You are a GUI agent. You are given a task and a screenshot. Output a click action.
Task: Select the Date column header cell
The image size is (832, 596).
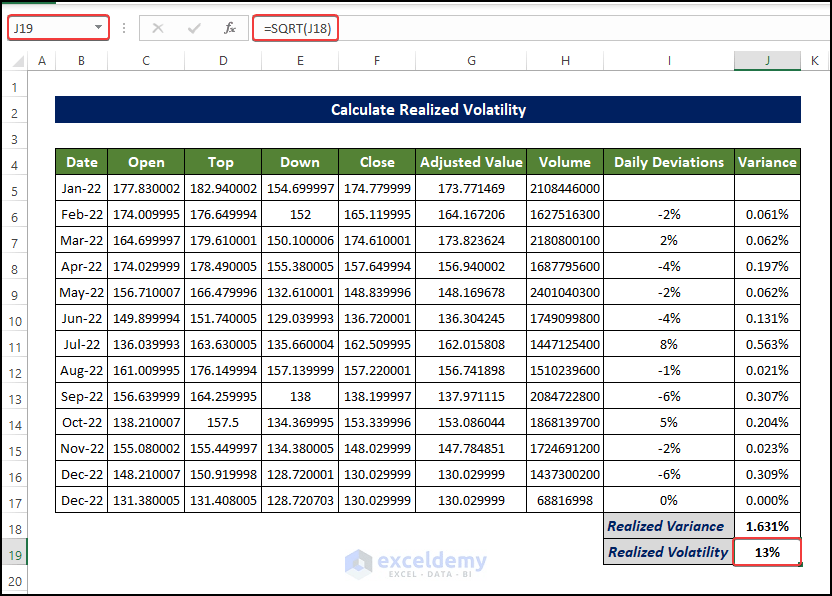pyautogui.click(x=81, y=162)
